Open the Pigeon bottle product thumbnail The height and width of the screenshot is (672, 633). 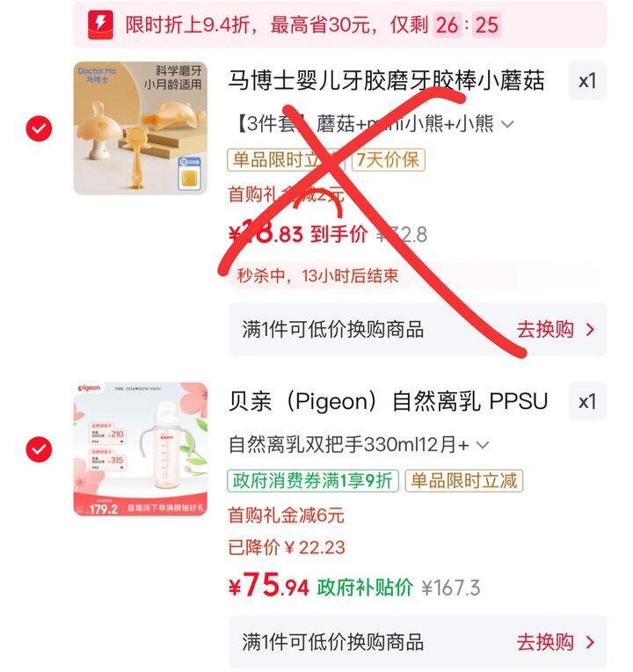click(141, 449)
